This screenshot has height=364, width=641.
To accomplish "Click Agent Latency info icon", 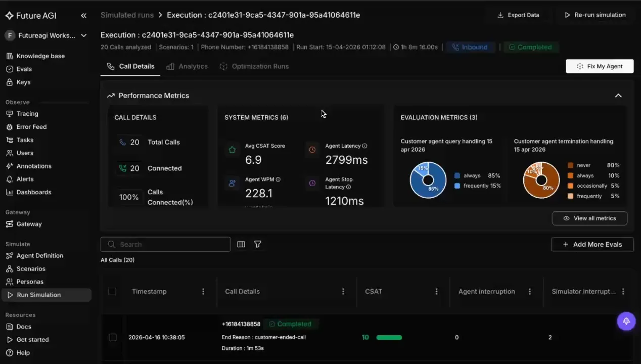I will click(364, 146).
